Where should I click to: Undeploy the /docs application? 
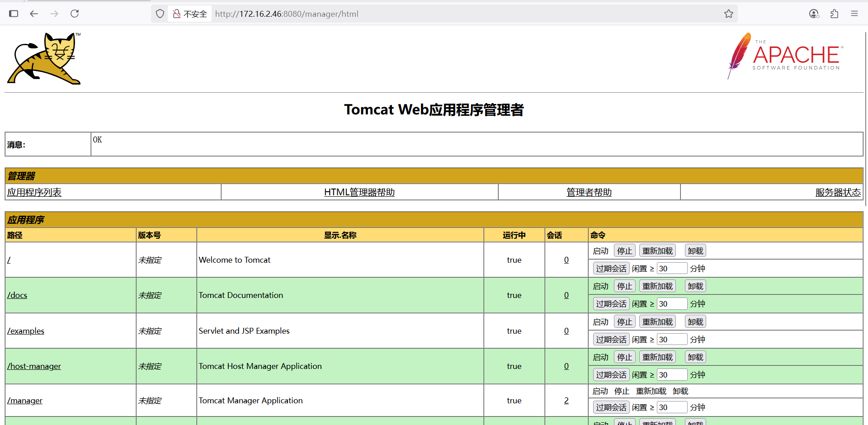pyautogui.click(x=695, y=286)
